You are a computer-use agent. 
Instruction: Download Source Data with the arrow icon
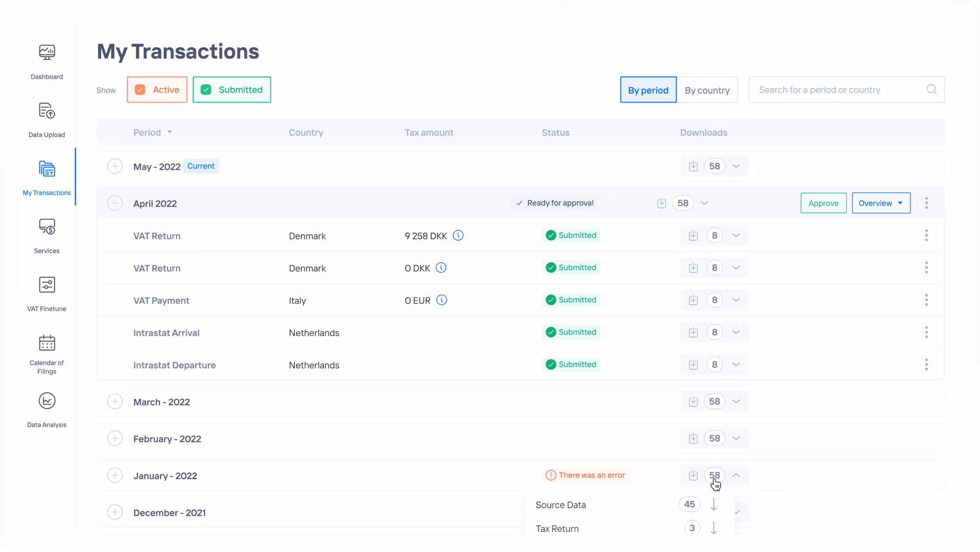tap(714, 505)
